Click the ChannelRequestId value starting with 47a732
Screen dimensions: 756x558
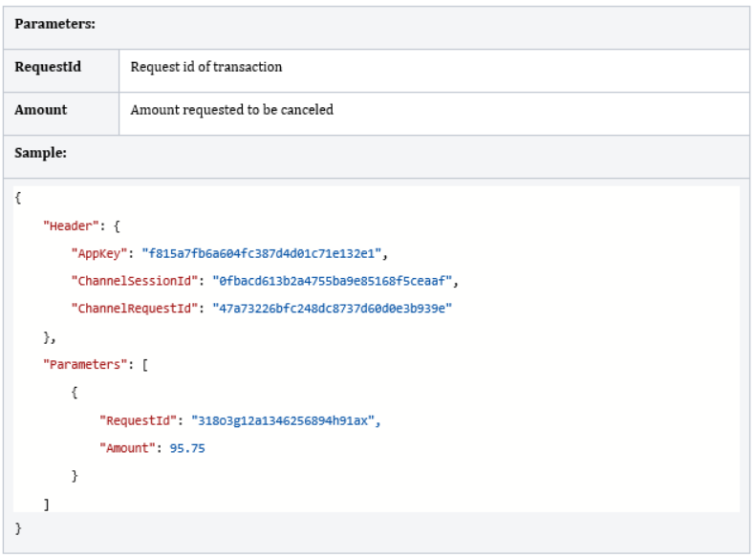coord(332,309)
